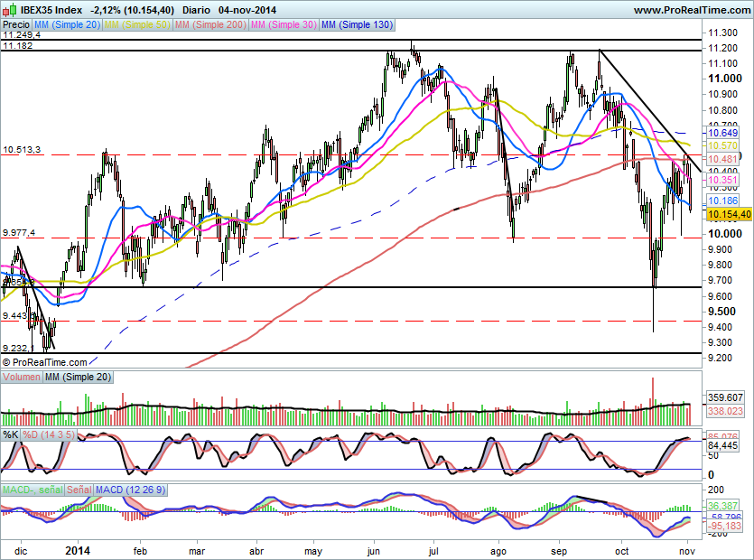Viewport: 754px width, 560px height.
Task: Open the MACD (12 26 9) settings label
Action: click(128, 489)
